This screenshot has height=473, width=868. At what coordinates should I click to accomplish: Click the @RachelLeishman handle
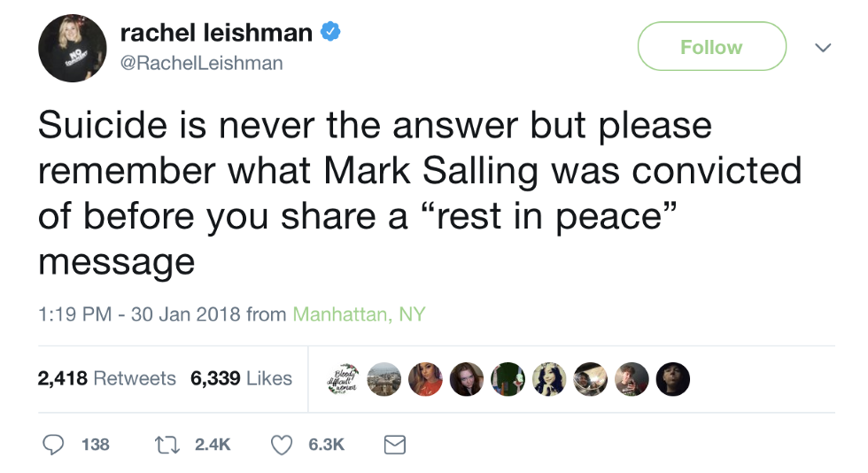(201, 62)
